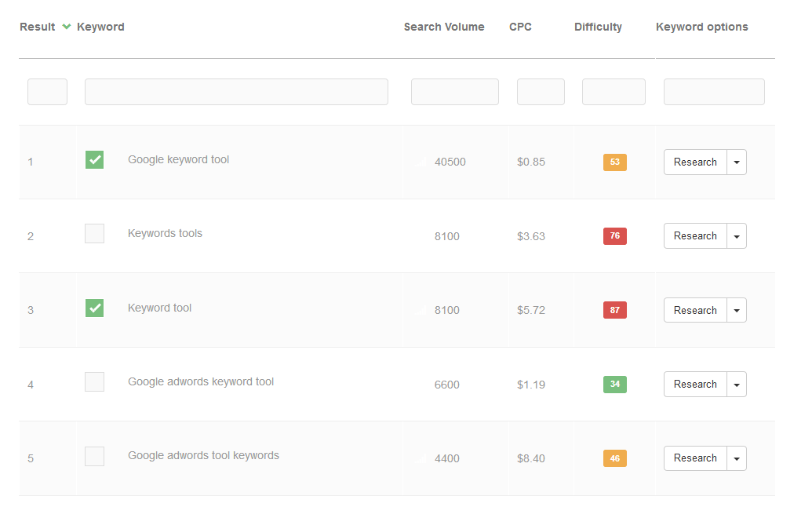Open Research dropdown arrow for Keywords tools
812x507 pixels.
[x=737, y=236]
